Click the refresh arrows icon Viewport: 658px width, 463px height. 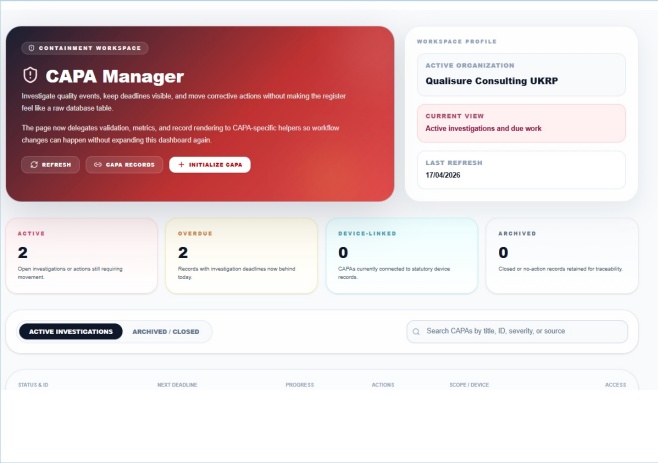tap(34, 165)
